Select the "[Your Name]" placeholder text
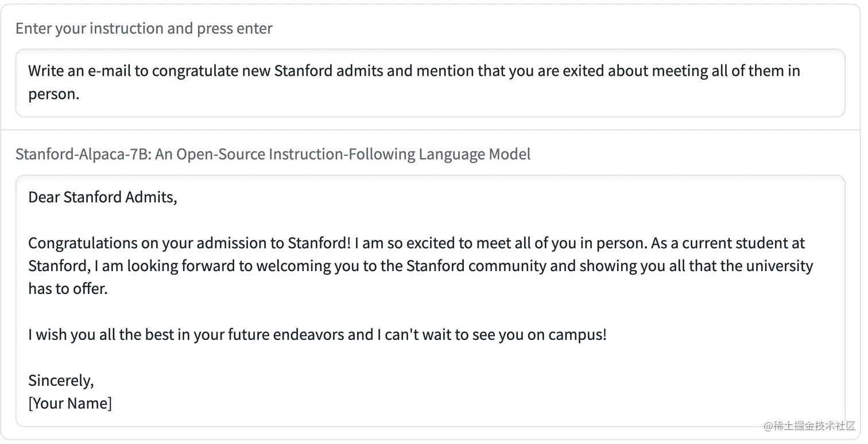 tap(70, 404)
